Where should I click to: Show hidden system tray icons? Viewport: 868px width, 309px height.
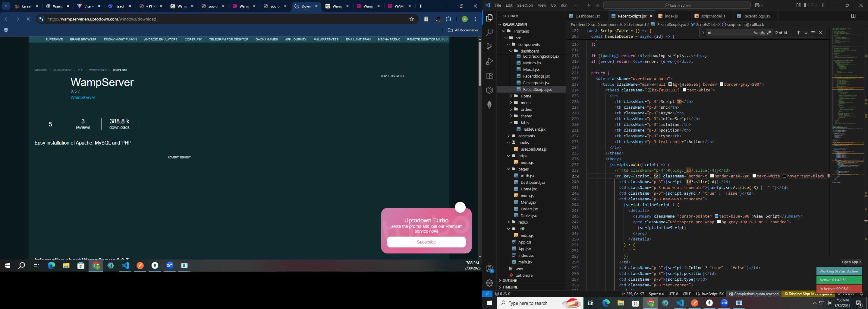814,303
